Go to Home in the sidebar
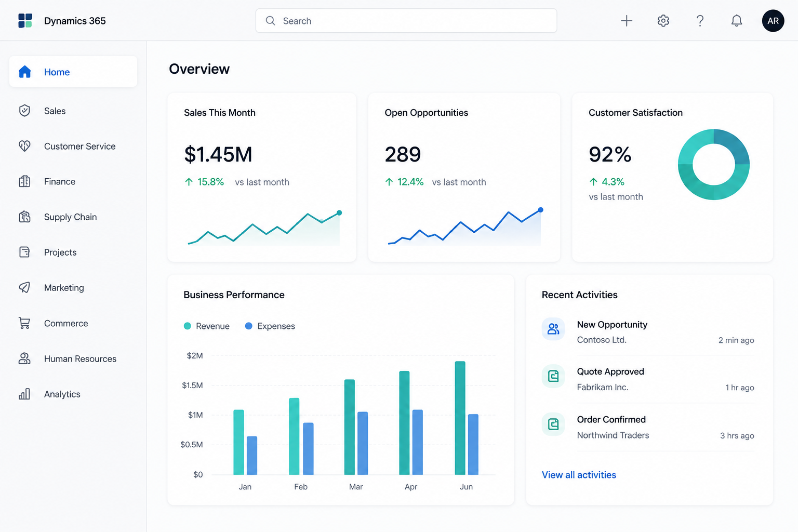 click(x=73, y=72)
